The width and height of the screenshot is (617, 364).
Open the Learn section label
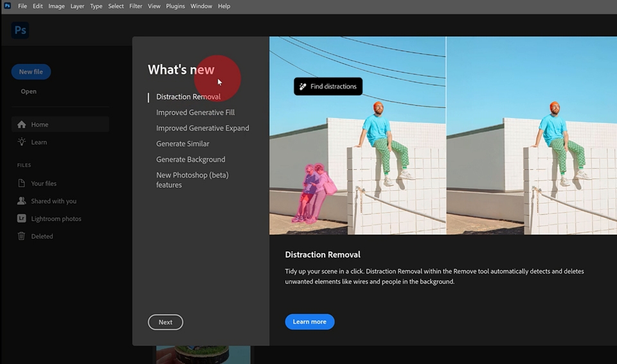pos(39,143)
